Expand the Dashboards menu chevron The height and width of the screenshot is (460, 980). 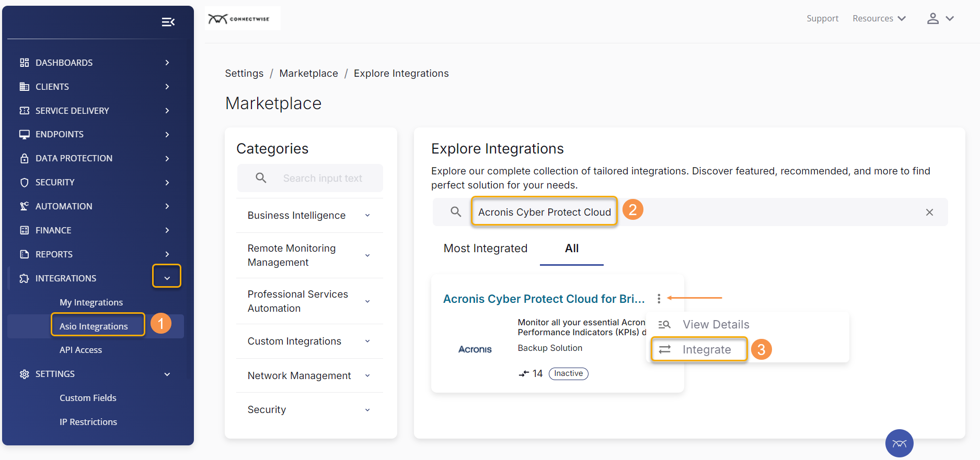click(167, 63)
